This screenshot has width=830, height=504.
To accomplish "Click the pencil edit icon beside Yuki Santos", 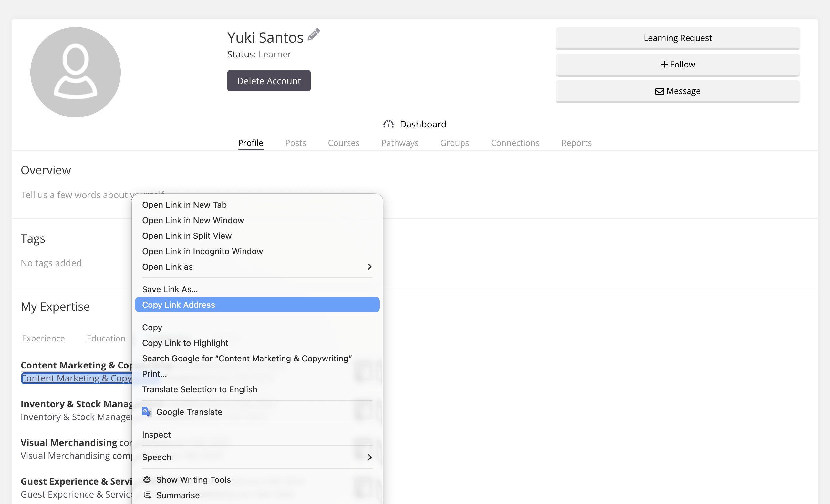I will click(314, 35).
